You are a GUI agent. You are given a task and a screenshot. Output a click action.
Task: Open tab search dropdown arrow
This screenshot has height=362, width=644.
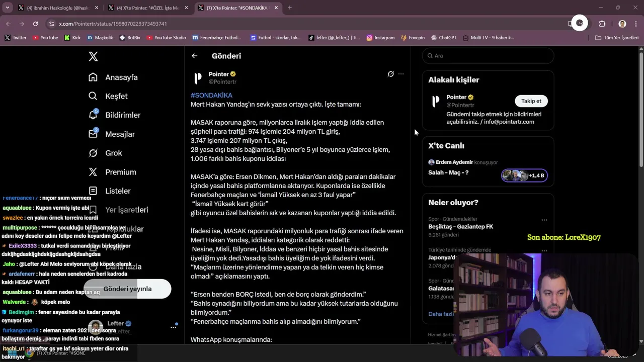pos(7,8)
